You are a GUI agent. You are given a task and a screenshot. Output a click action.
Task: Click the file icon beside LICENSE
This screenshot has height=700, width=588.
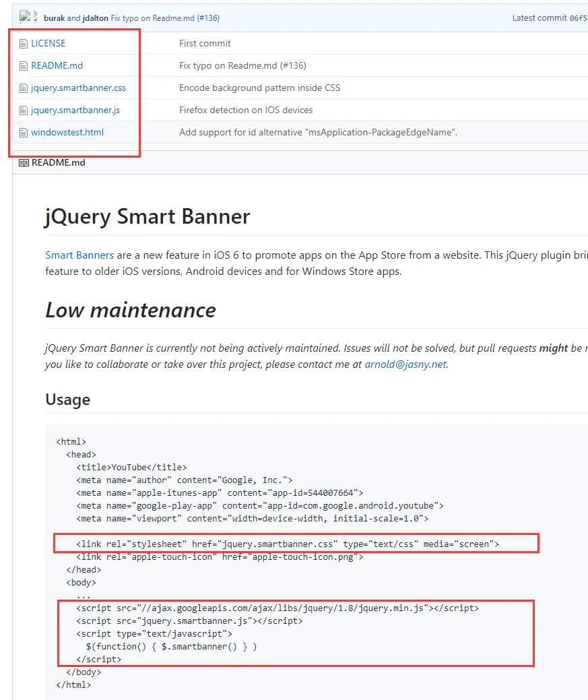(23, 44)
